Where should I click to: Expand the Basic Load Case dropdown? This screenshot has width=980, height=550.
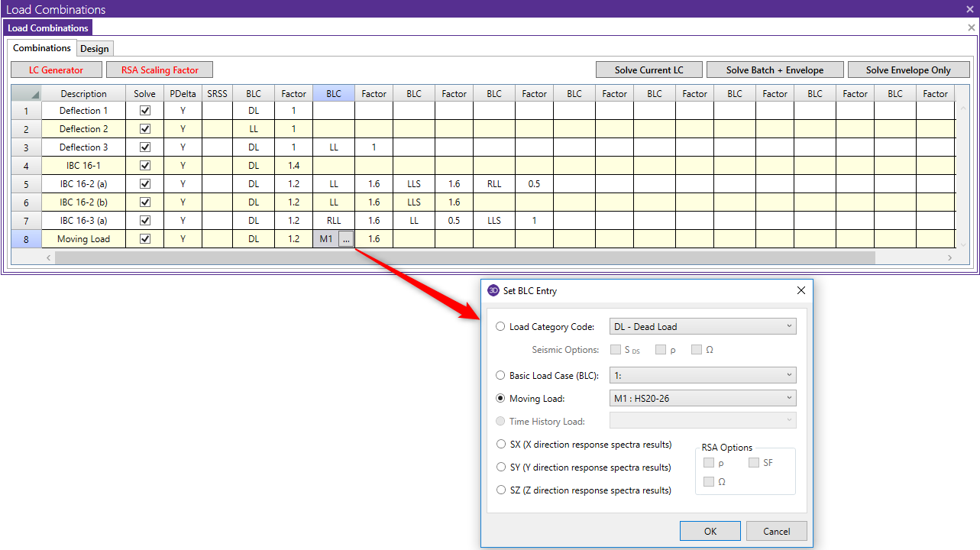pos(703,375)
